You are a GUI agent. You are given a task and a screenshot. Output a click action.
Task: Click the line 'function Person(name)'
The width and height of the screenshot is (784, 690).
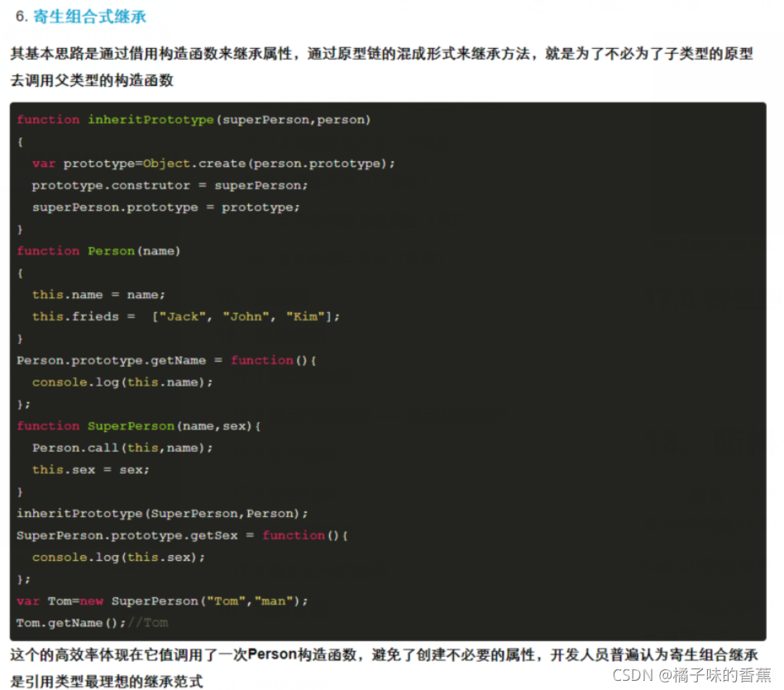coord(98,251)
